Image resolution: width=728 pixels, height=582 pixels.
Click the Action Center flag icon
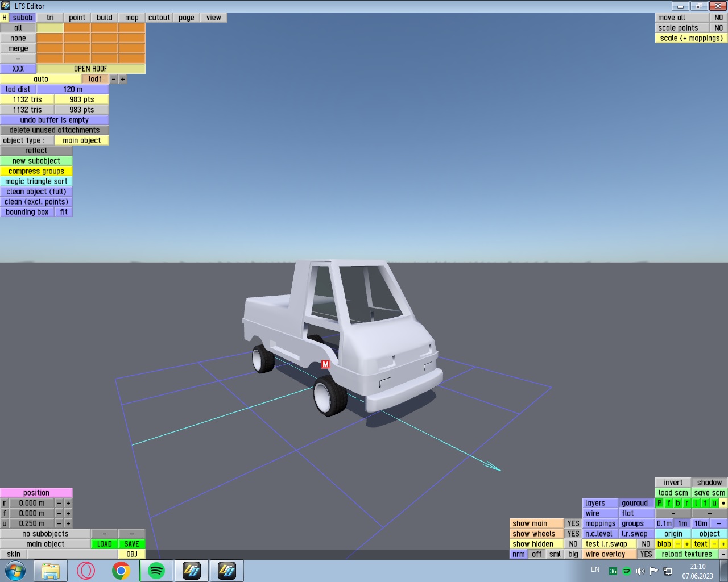(x=653, y=571)
